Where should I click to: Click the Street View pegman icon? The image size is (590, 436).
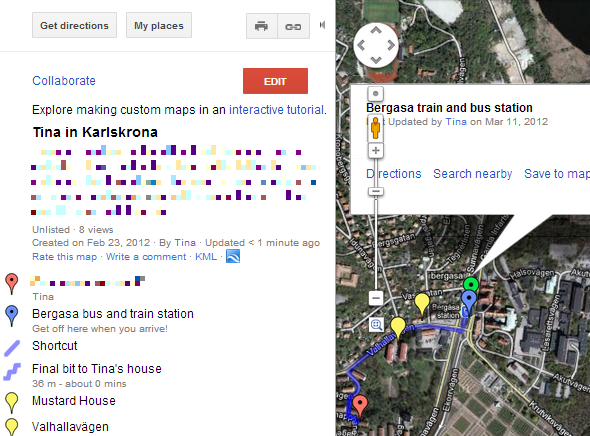point(375,128)
